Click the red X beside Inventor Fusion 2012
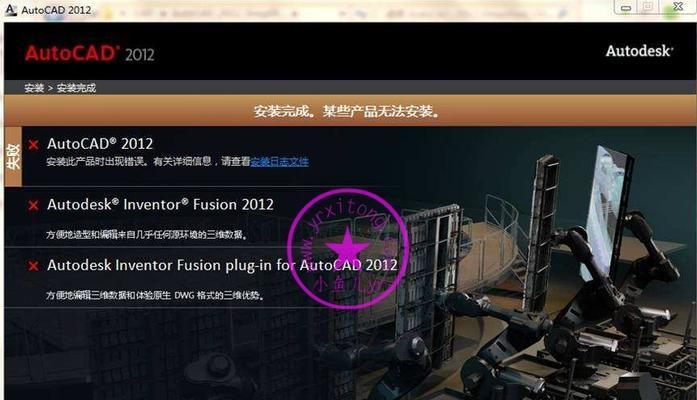 click(33, 205)
